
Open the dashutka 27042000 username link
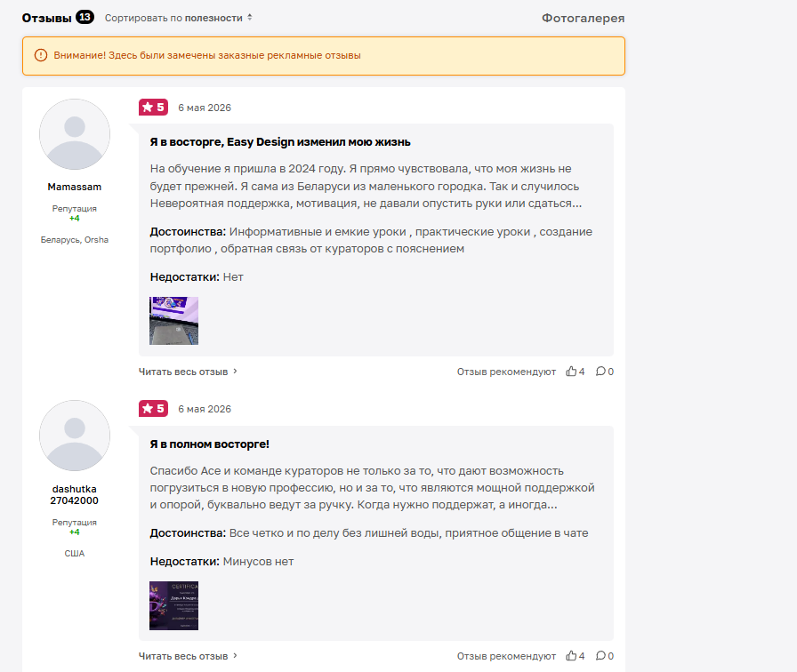tap(75, 495)
